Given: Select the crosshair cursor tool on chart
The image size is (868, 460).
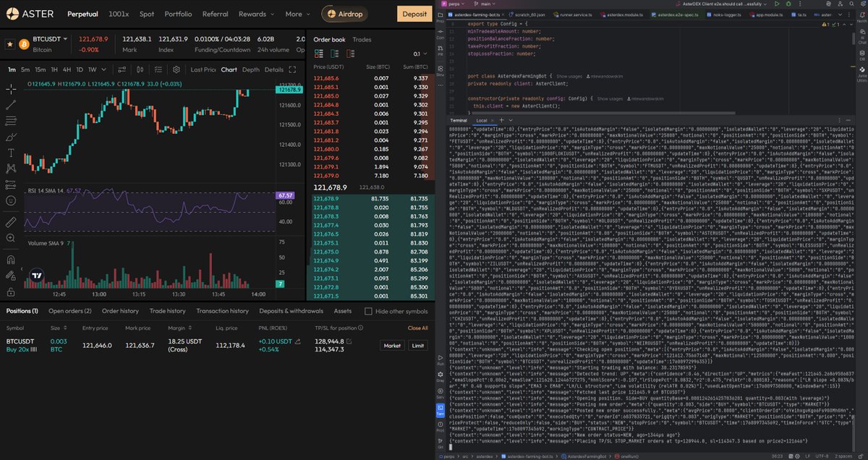Looking at the screenshot, I should pos(10,90).
